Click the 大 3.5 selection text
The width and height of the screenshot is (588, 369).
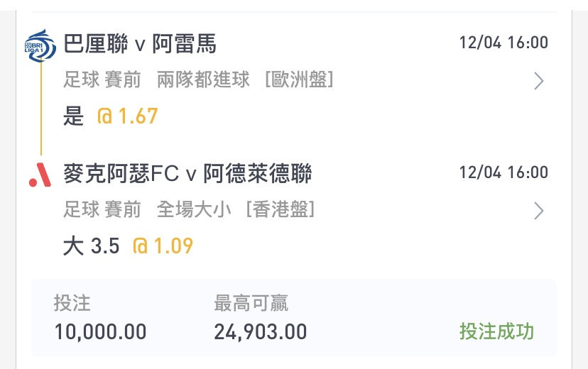(x=91, y=246)
